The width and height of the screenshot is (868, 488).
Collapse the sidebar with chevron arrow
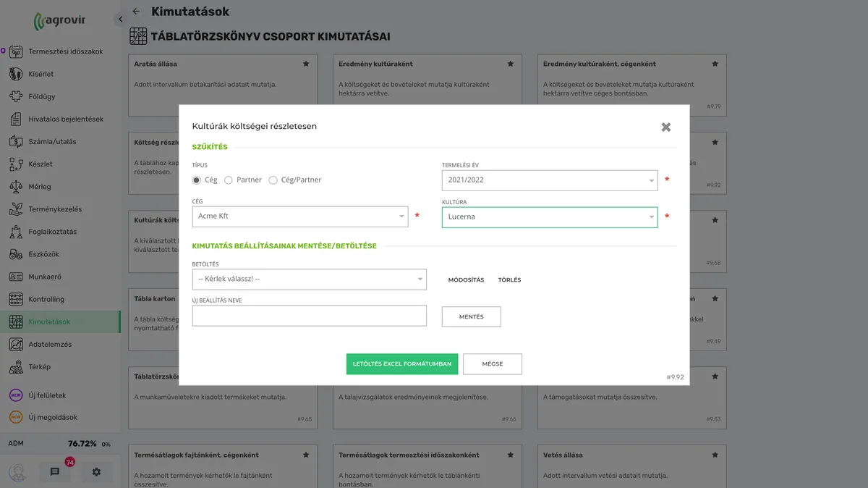(120, 20)
